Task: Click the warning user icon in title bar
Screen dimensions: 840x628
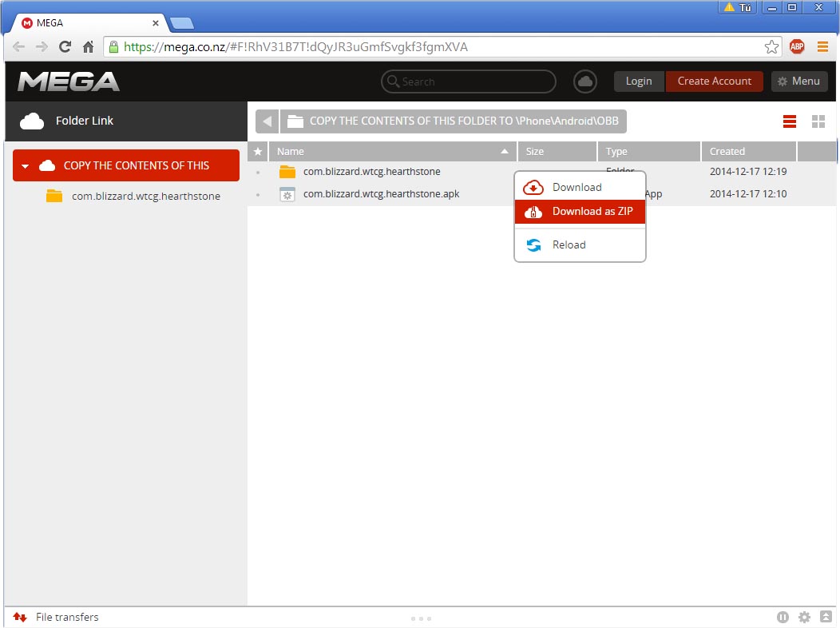Action: click(x=737, y=7)
